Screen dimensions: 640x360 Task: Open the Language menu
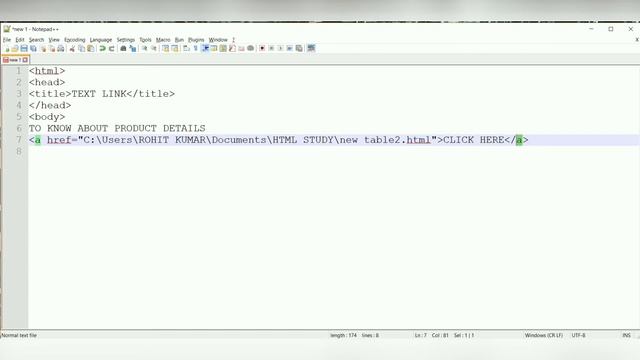101,40
